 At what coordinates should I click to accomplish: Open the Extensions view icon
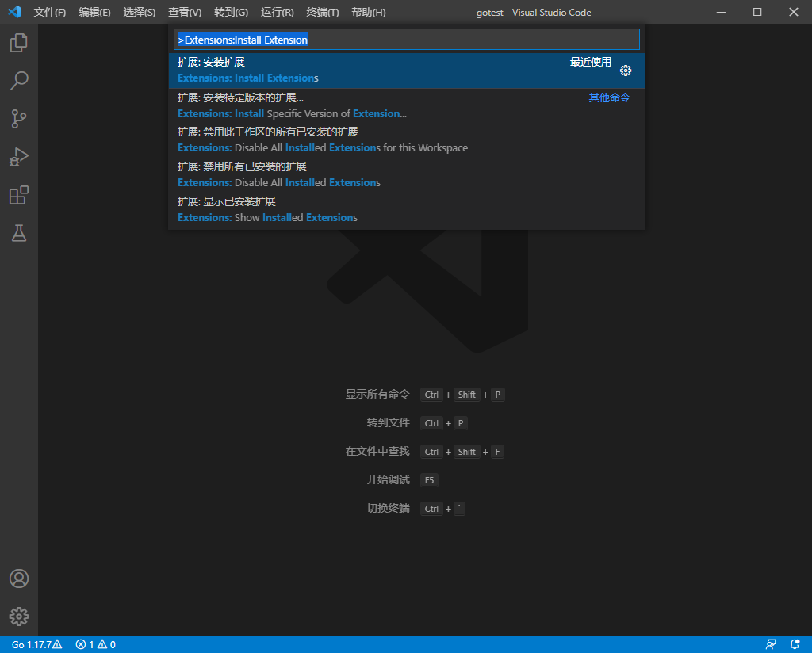19,195
